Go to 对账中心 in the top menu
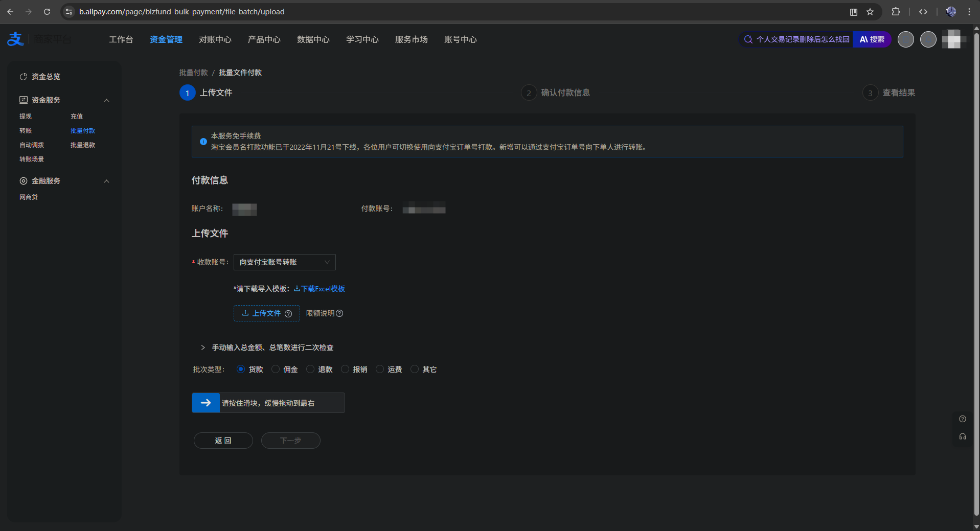 [215, 39]
